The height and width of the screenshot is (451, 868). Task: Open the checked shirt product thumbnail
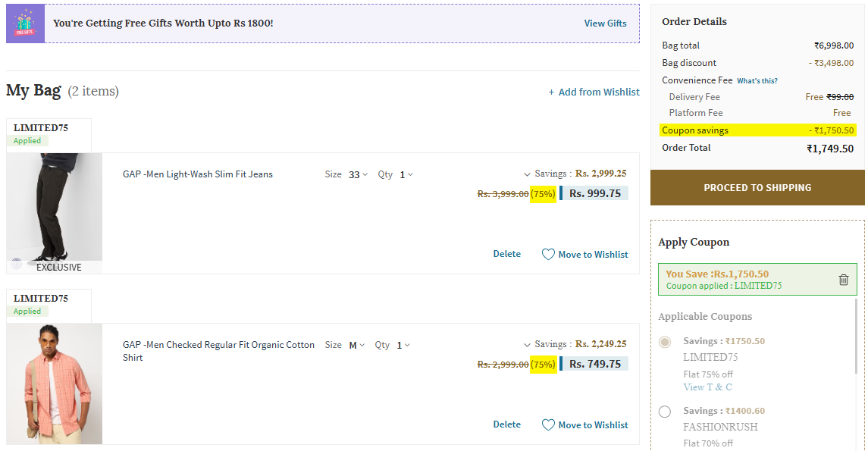[x=55, y=384]
